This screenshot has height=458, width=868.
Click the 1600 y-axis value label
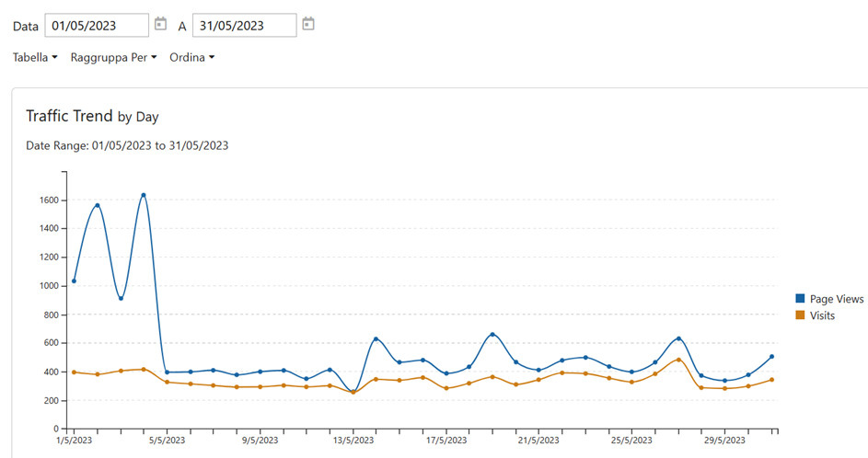pyautogui.click(x=49, y=200)
